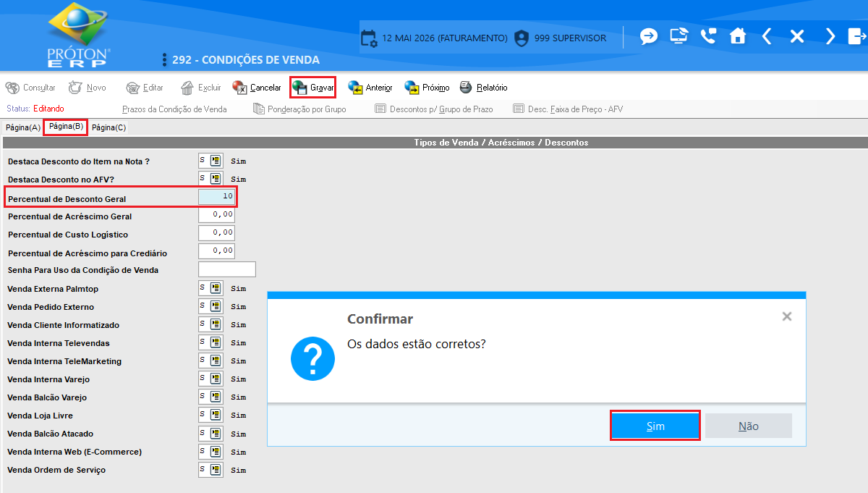Open lookup for Venda Balcão Varejo

[216, 397]
